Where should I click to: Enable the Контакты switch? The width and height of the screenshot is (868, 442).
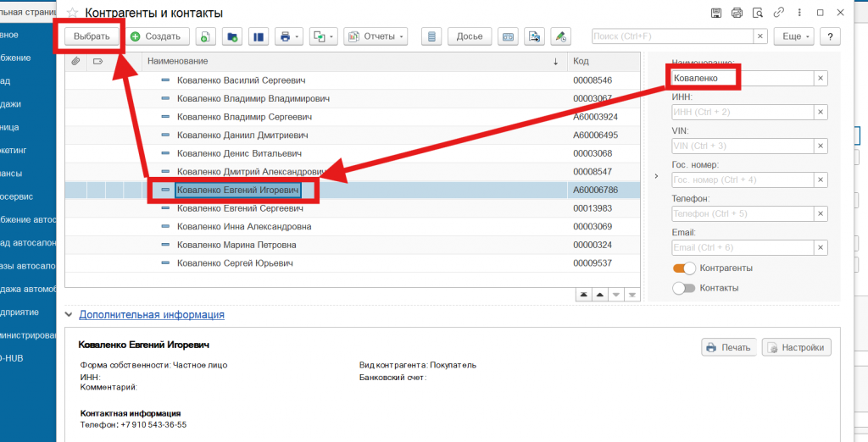pyautogui.click(x=684, y=288)
